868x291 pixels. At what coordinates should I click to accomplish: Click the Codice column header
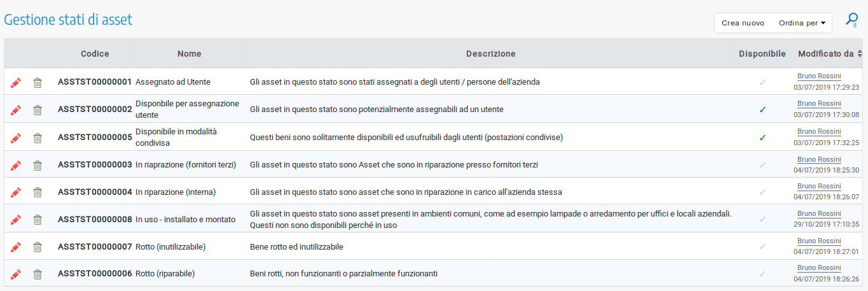(x=95, y=54)
